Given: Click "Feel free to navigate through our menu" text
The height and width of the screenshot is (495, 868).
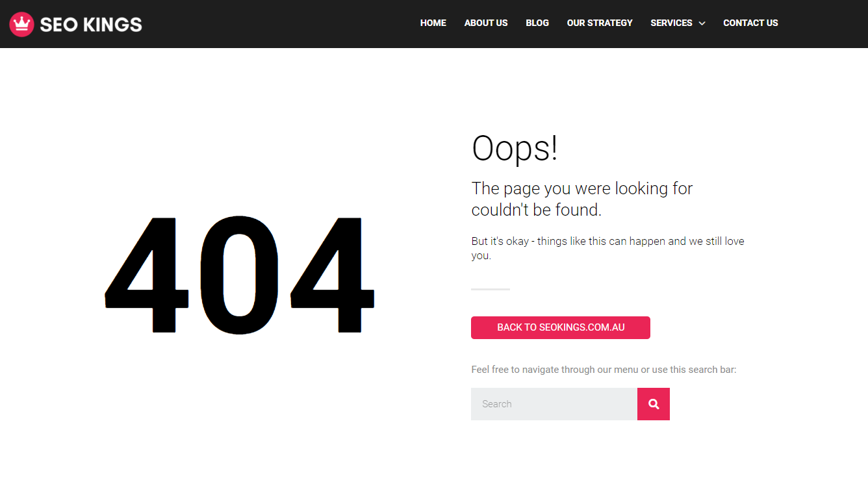Looking at the screenshot, I should tap(555, 370).
